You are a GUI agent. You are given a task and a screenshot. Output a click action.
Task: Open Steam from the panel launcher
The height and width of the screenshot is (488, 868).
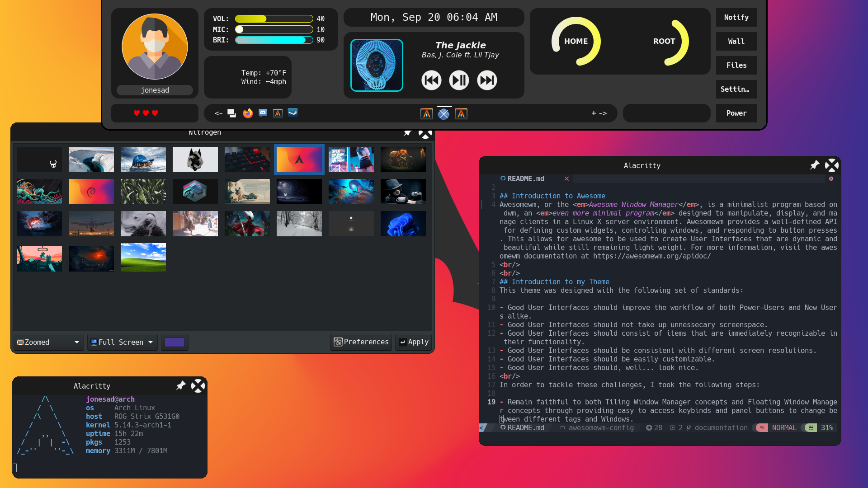(293, 113)
